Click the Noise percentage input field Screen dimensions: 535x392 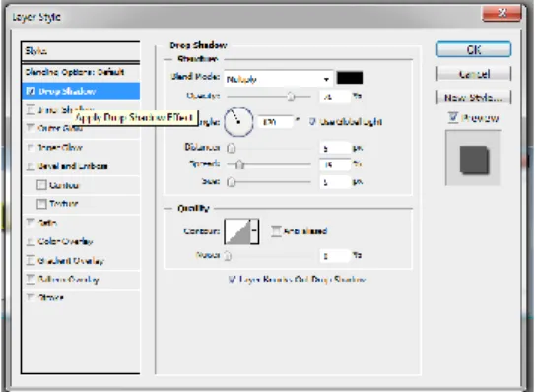click(335, 256)
